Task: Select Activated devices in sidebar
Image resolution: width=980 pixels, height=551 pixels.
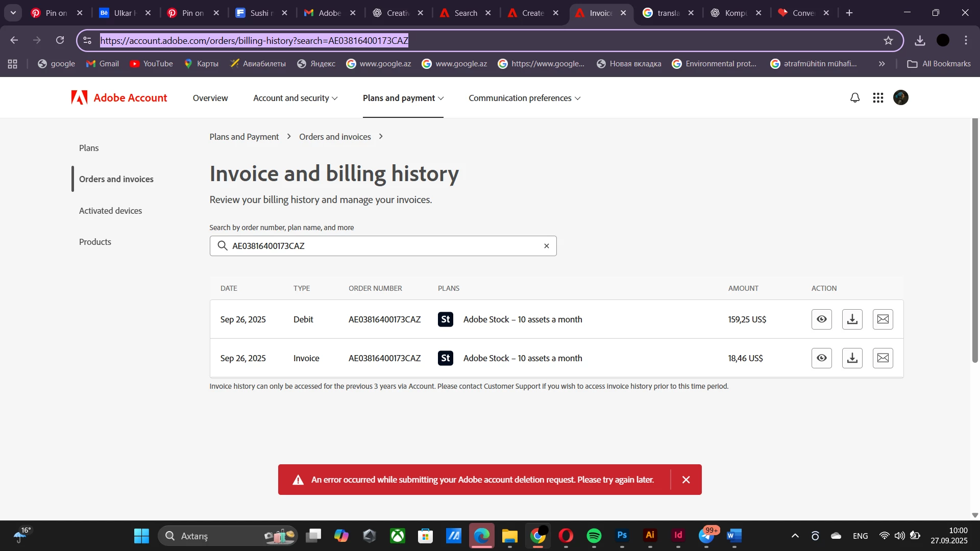Action: 110,211
